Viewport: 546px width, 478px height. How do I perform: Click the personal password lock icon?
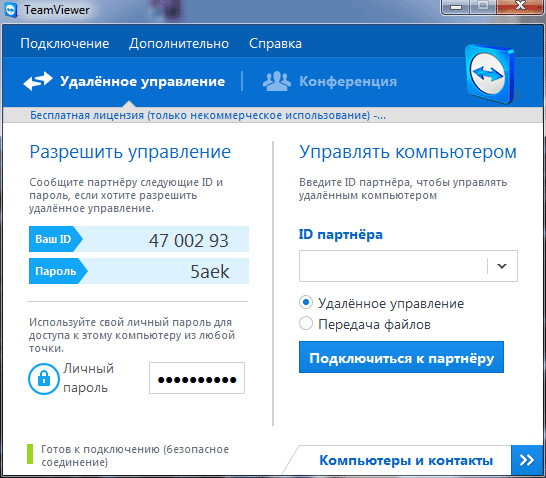(44, 379)
